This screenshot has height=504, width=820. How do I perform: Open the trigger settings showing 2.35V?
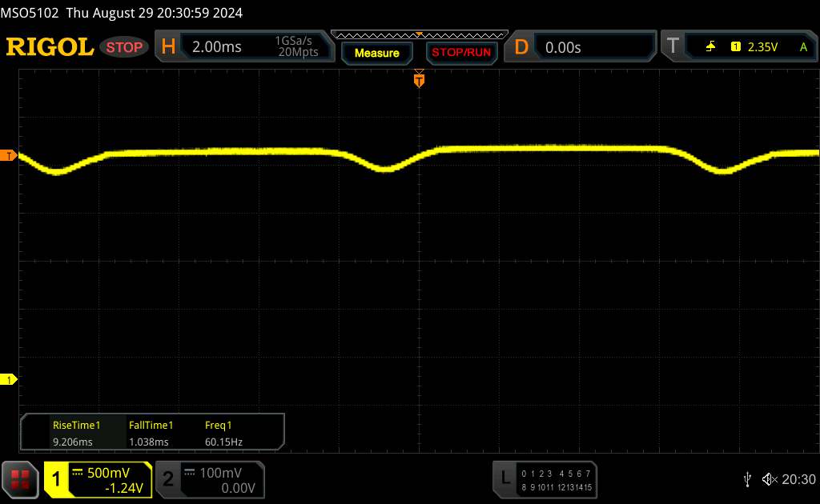761,47
